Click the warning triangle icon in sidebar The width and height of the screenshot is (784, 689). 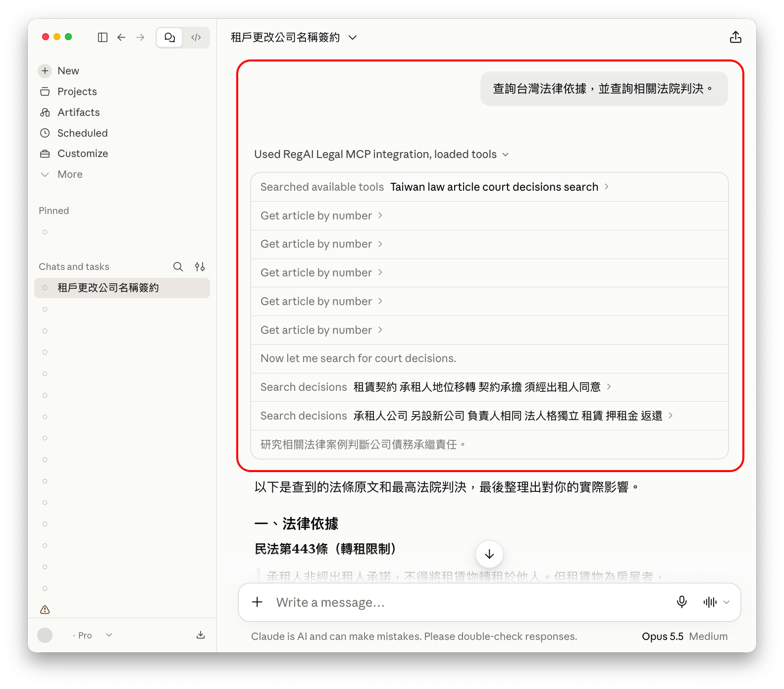[x=45, y=610]
